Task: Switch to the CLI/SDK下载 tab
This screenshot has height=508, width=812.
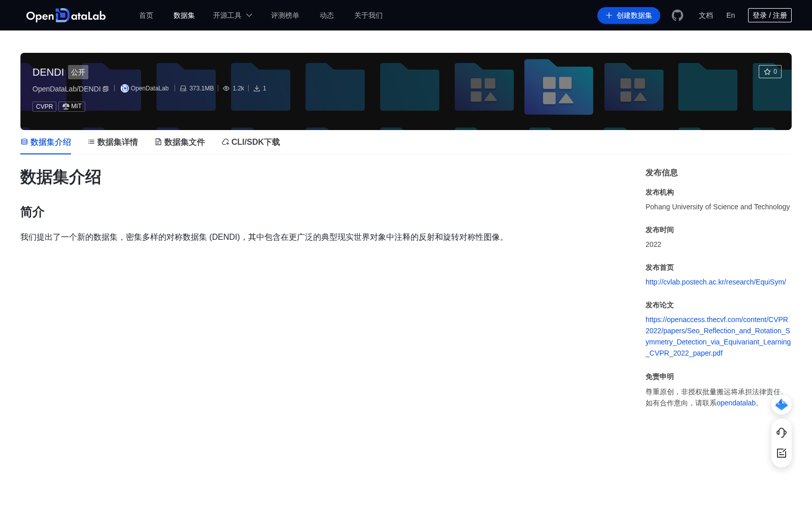Action: point(251,142)
